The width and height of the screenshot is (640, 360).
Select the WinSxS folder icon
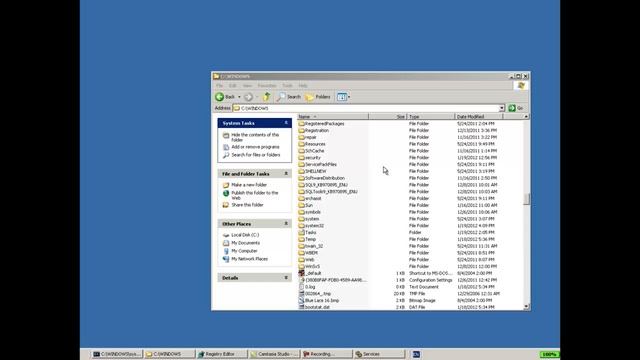[301, 267]
